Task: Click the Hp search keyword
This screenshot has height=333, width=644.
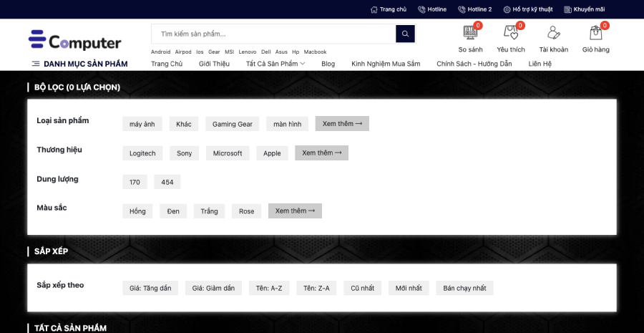Action: (x=296, y=52)
